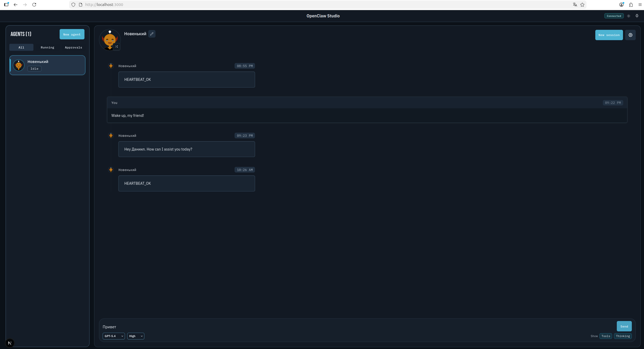Toggle Show Tools option
This screenshot has height=349, width=644.
tap(606, 336)
